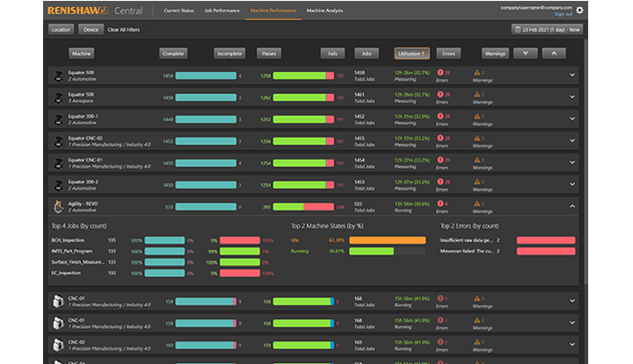Click the warning triangle in Equator 300-2 row
The image size is (633, 364).
(x=477, y=182)
